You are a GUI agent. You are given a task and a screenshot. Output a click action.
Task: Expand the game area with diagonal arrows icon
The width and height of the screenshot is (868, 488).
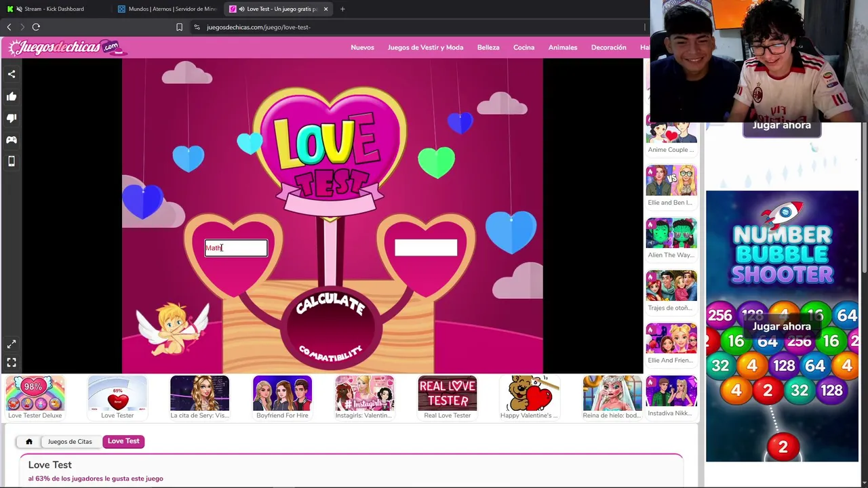coord(12,344)
